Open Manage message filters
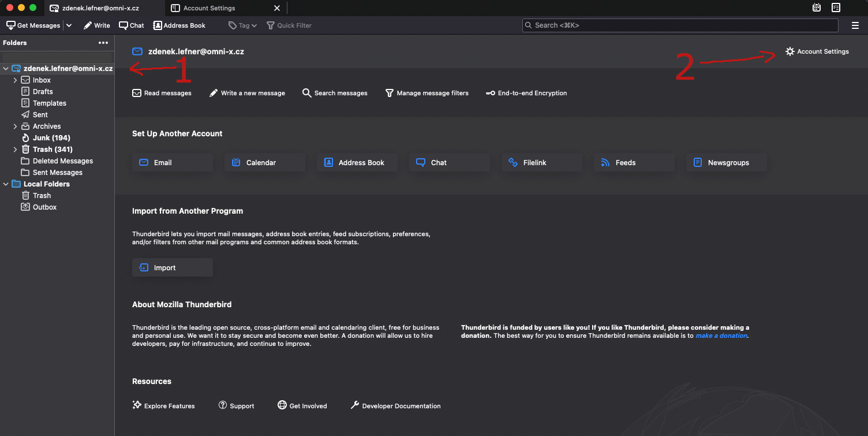The image size is (868, 436). (426, 93)
